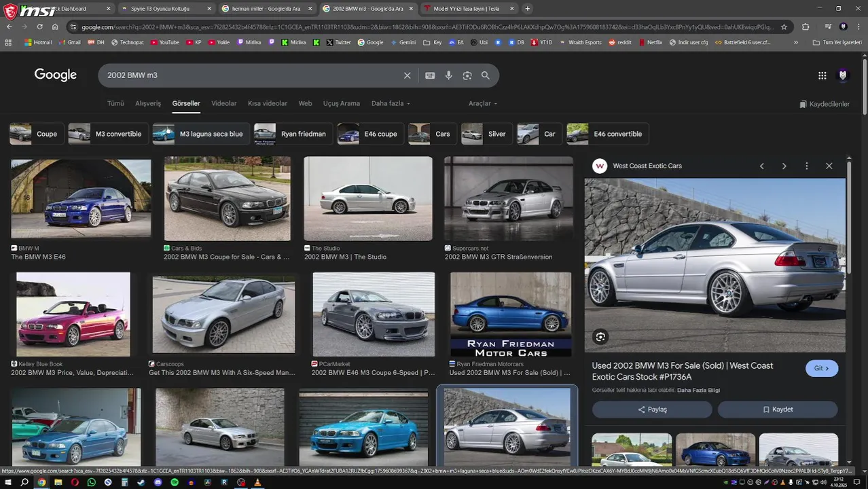This screenshot has height=489, width=868.
Task: Open the reddit bookmark
Action: pyautogui.click(x=620, y=42)
